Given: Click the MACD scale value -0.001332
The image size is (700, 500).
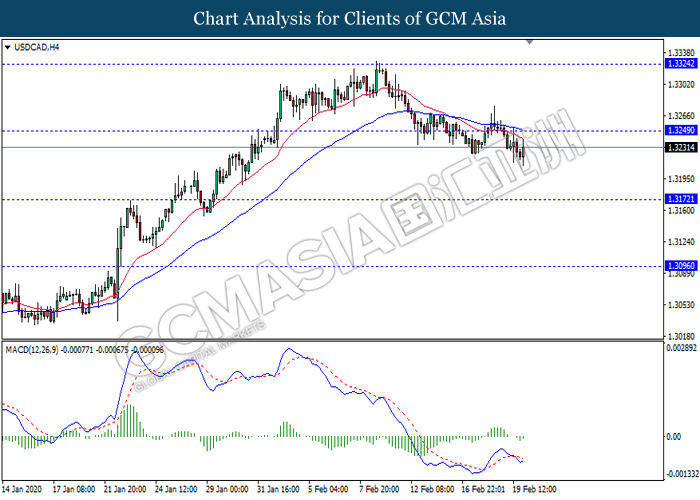Looking at the screenshot, I should point(682,474).
